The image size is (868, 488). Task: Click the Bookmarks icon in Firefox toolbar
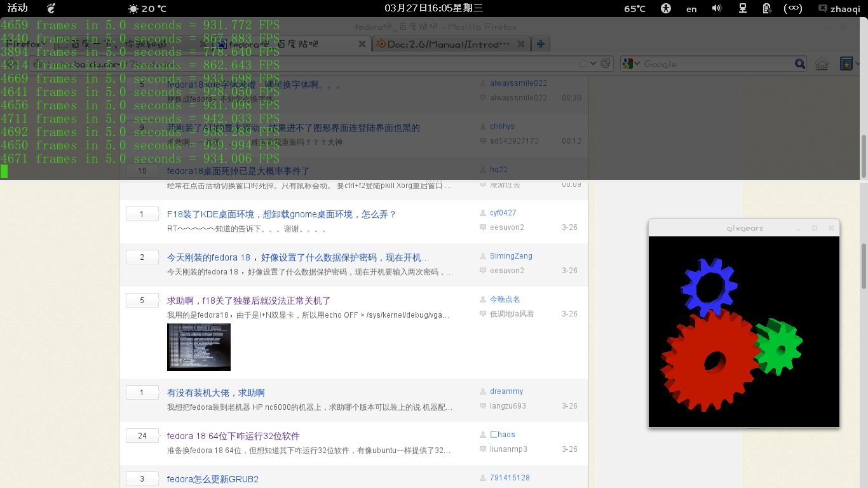[x=846, y=64]
